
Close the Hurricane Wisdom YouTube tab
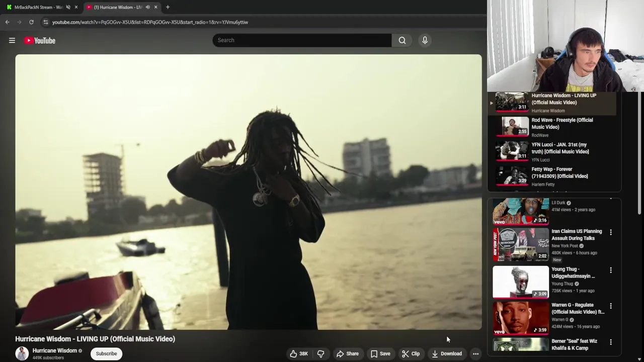[155, 7]
